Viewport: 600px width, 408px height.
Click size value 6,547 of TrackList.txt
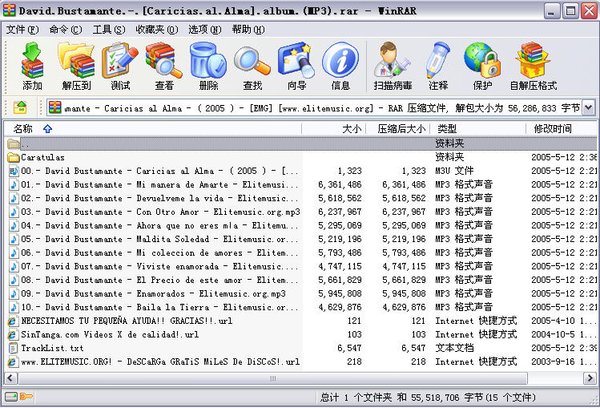tap(349, 348)
